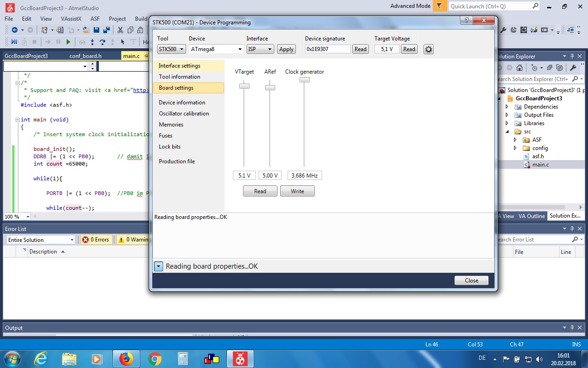Click the Write board settings button

pos(297,191)
